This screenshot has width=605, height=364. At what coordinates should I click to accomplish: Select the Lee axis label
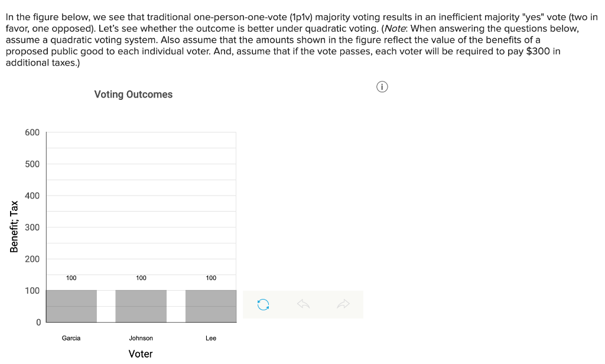[210, 338]
